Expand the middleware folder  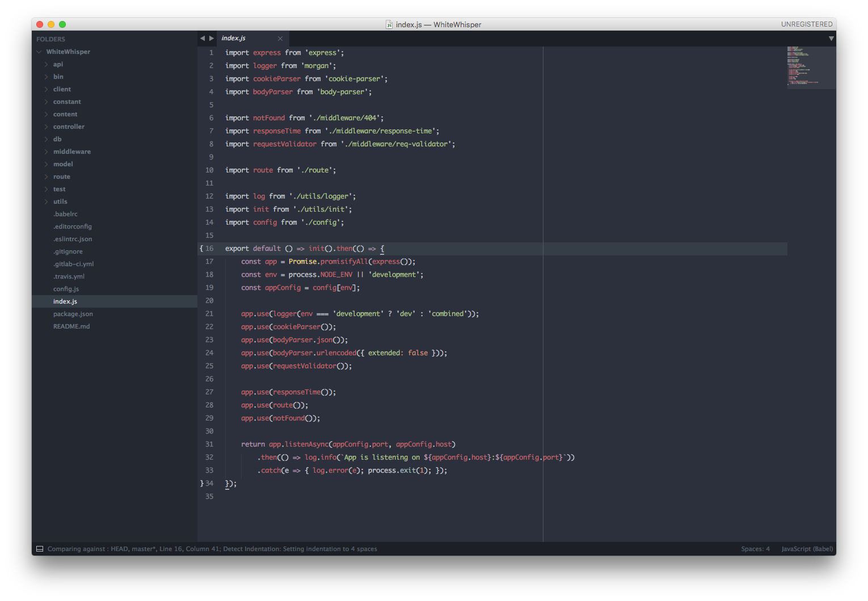click(x=46, y=152)
